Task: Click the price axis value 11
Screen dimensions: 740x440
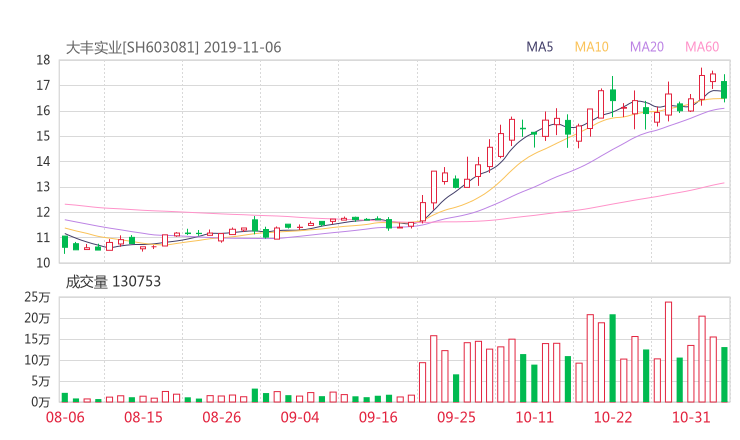Action: 43,238
